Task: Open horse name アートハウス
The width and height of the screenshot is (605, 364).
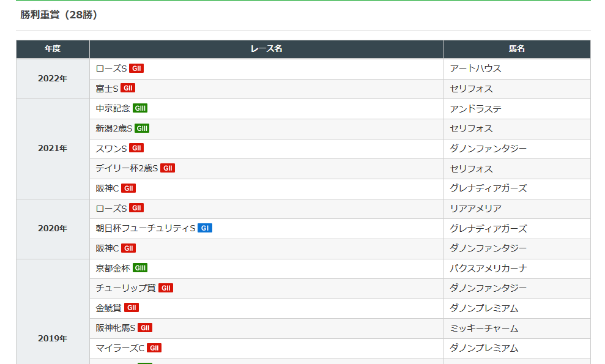Action: (x=475, y=69)
